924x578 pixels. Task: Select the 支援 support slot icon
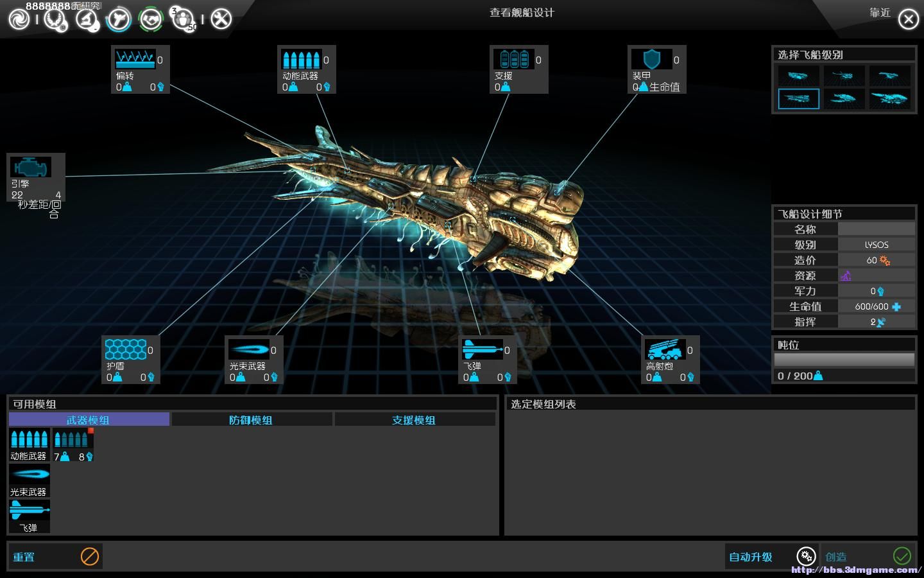click(514, 59)
